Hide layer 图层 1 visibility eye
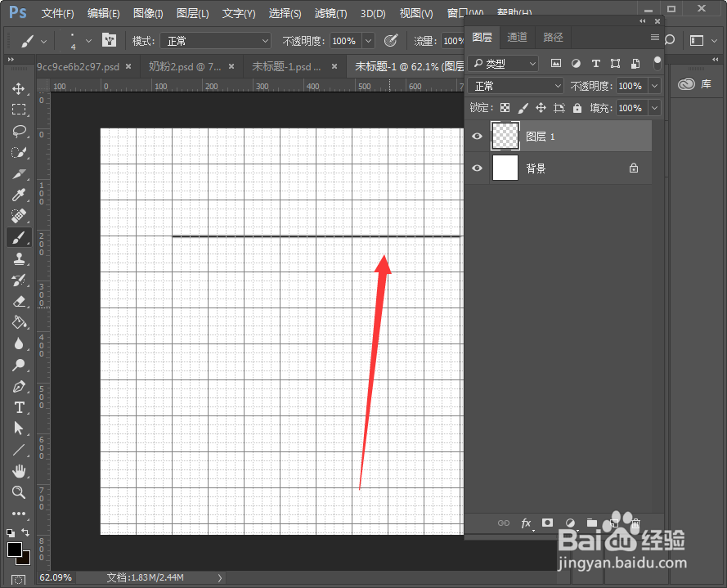 pos(477,136)
